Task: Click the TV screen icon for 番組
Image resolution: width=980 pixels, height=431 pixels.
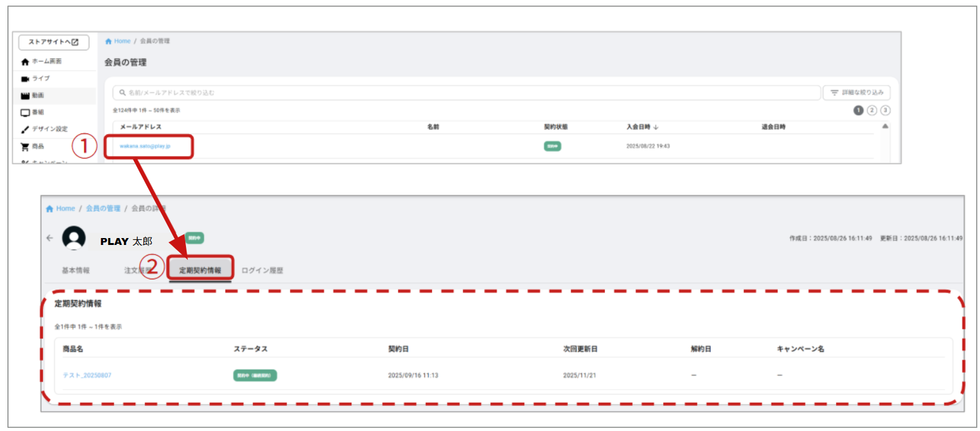Action: pos(25,113)
